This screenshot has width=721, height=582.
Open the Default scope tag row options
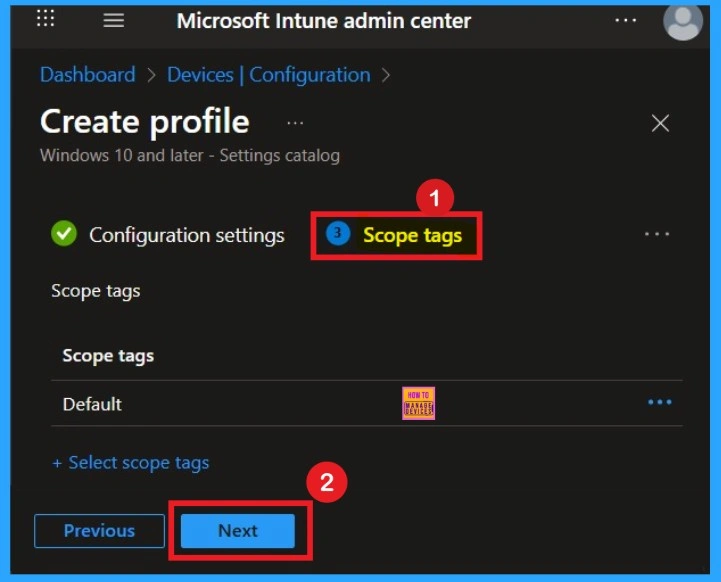[659, 403]
